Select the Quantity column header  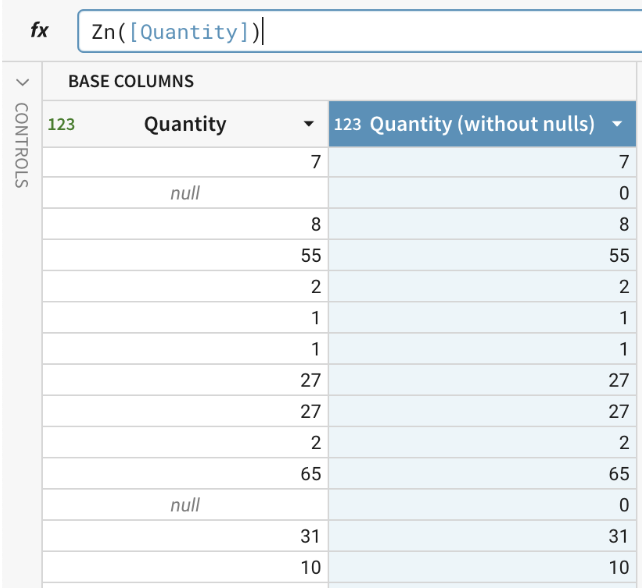pos(185,124)
